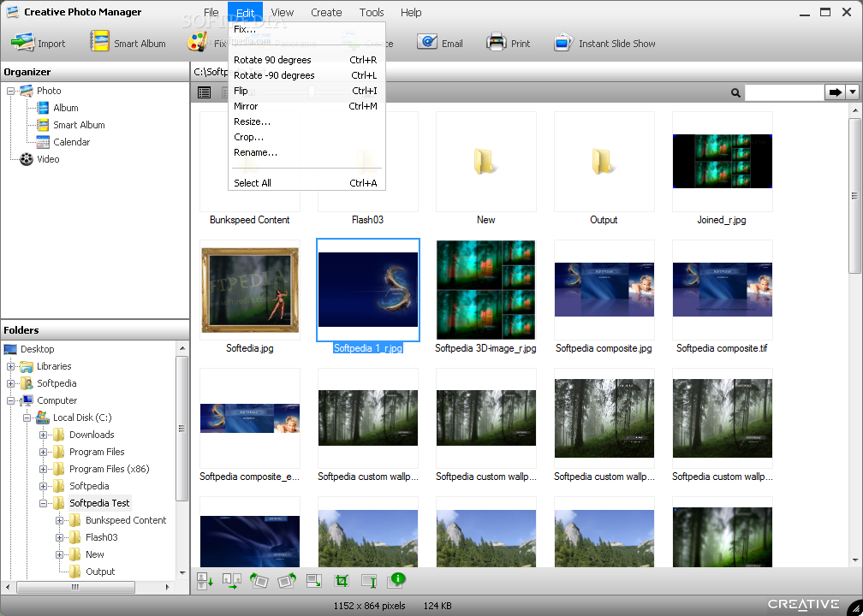863x616 pixels.
Task: Choose Rename... in the Edit menu
Action: pos(307,152)
